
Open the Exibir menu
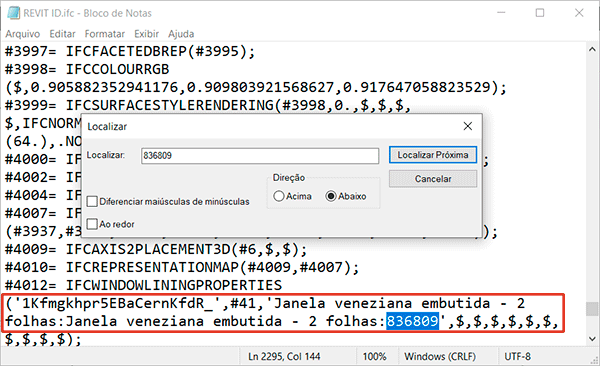[146, 34]
